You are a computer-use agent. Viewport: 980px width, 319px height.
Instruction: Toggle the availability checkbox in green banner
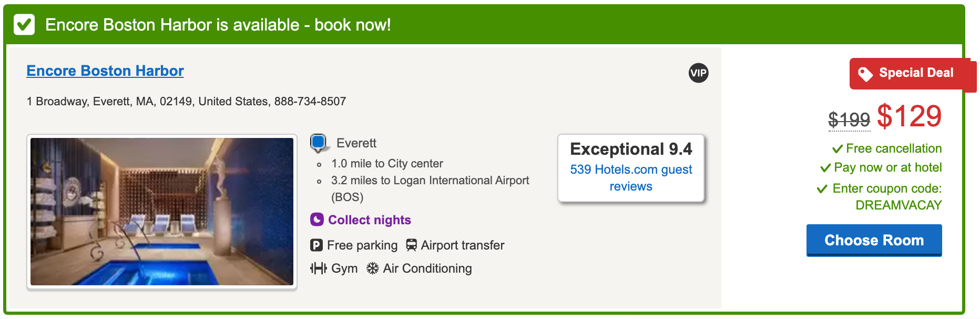coord(24,25)
